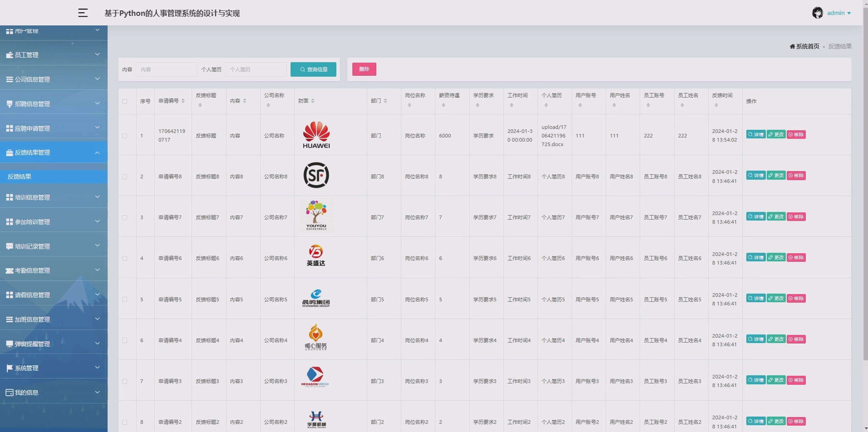Click the 加班信息管理 lines icon

click(9, 319)
